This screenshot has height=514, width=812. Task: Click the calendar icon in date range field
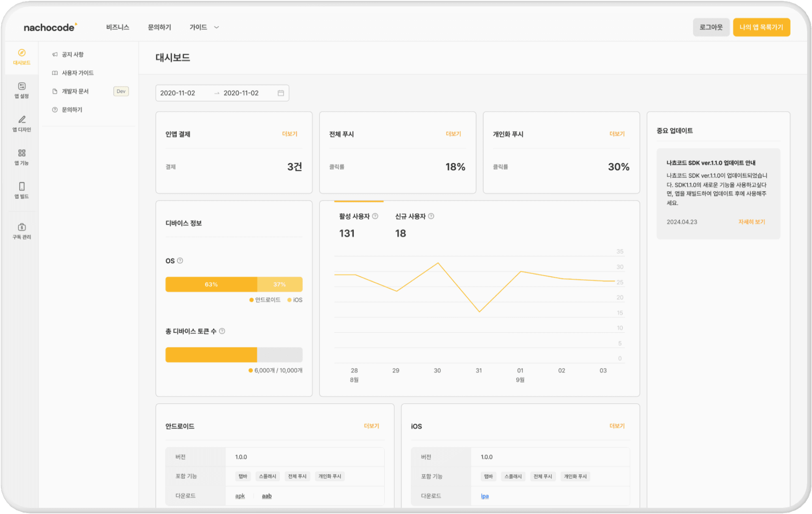281,93
